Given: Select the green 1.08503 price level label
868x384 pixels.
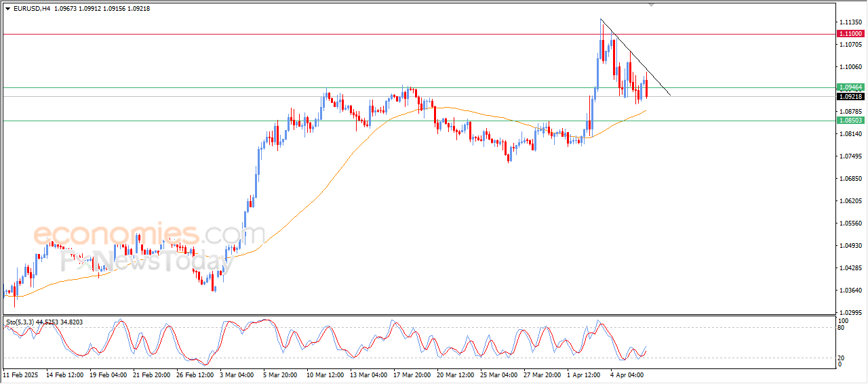Looking at the screenshot, I should (x=850, y=121).
